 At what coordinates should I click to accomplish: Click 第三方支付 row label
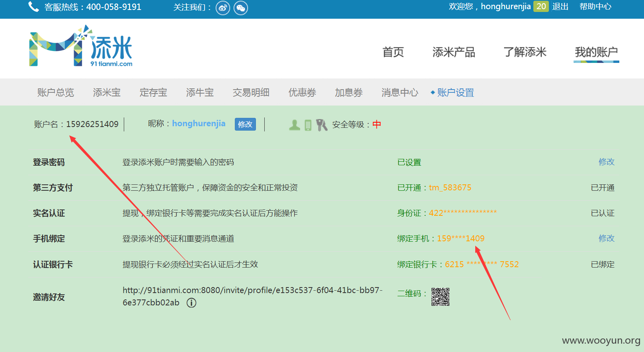point(53,188)
